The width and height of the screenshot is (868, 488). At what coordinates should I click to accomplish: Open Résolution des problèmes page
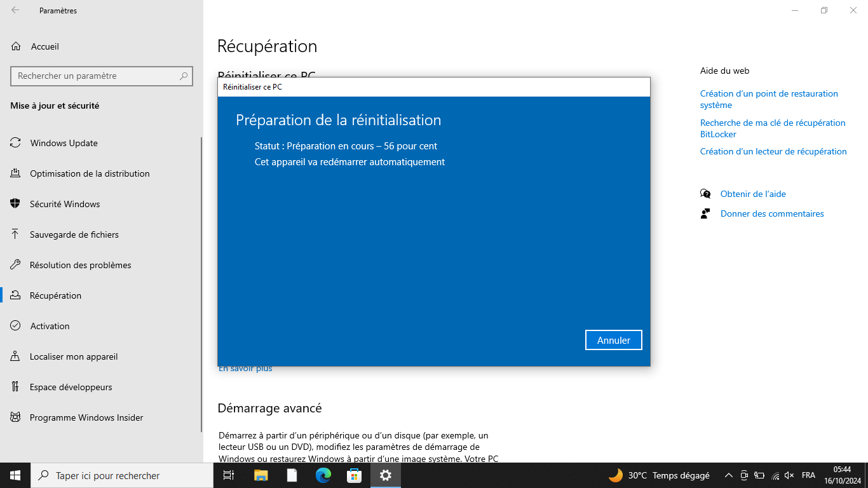point(80,265)
